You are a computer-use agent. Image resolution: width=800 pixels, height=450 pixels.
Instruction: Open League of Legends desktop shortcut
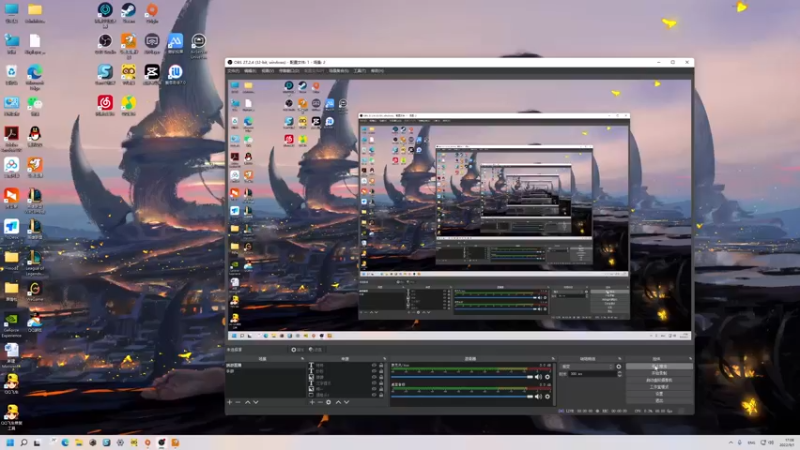[35, 263]
